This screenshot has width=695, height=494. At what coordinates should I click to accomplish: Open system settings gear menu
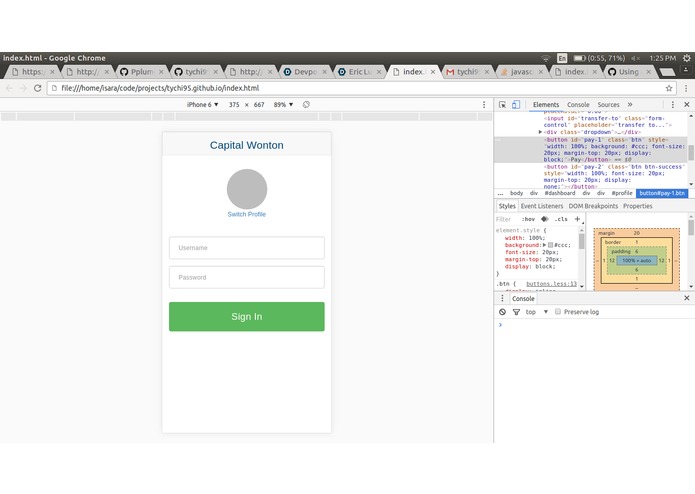(687, 58)
